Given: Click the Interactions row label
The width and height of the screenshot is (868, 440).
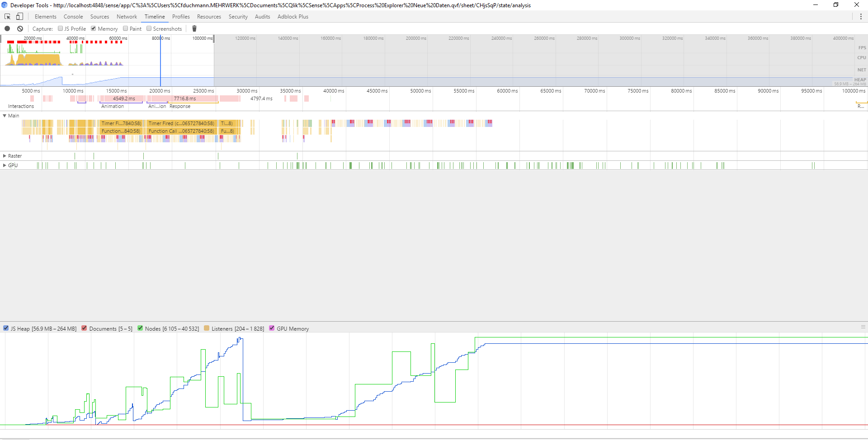Looking at the screenshot, I should point(21,106).
